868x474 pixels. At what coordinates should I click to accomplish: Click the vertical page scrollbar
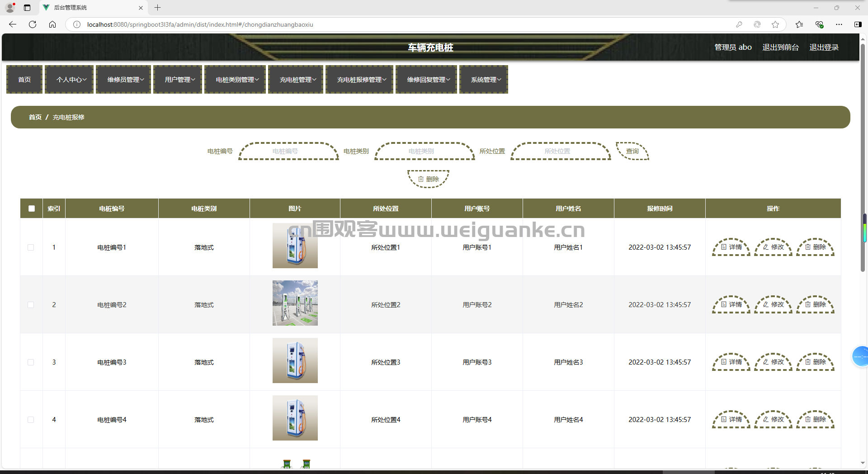863,154
